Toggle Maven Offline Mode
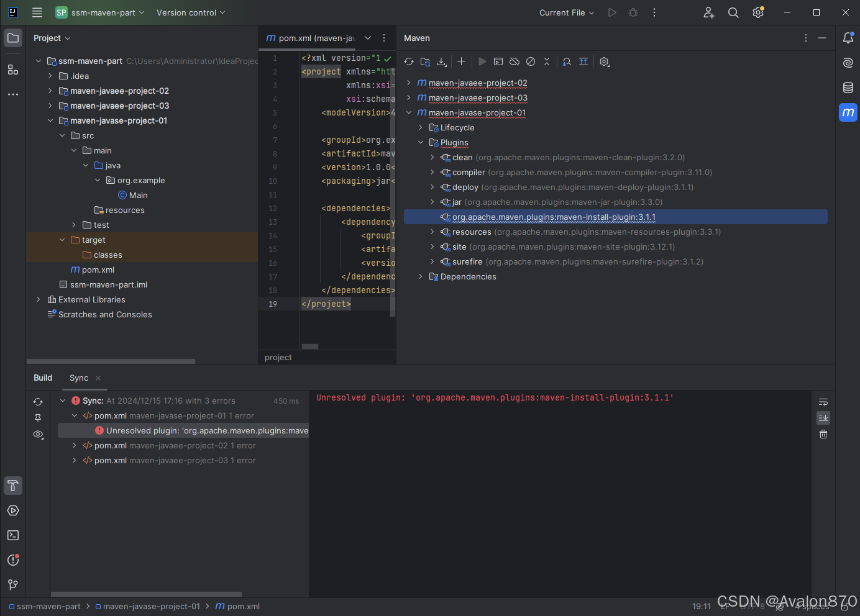 click(x=514, y=61)
